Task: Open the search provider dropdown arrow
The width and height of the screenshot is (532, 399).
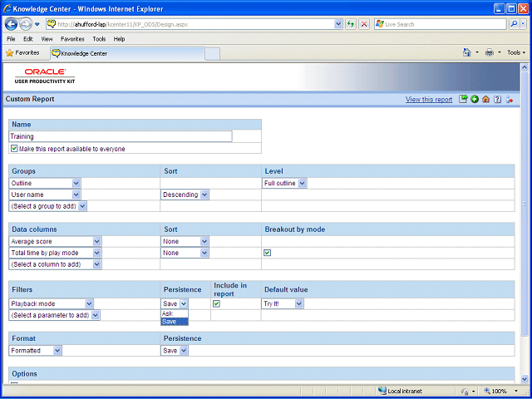Action: (x=524, y=24)
